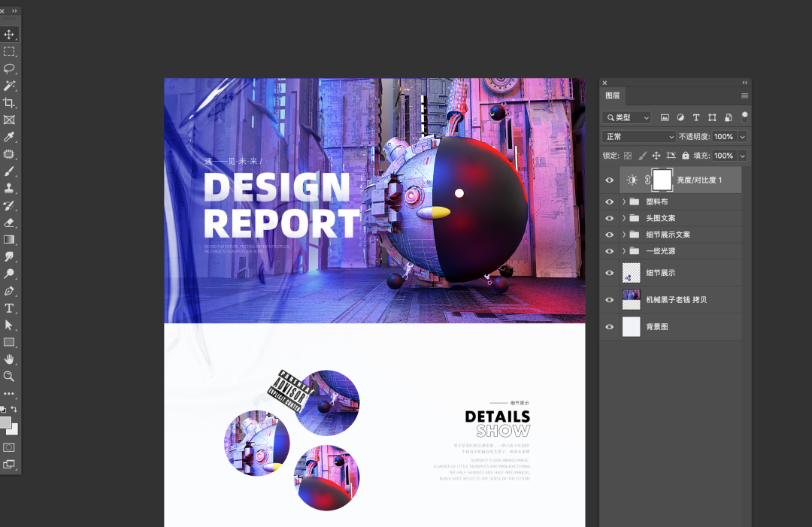Select the Clone Stamp tool
Screen dimensions: 812x527
9,188
